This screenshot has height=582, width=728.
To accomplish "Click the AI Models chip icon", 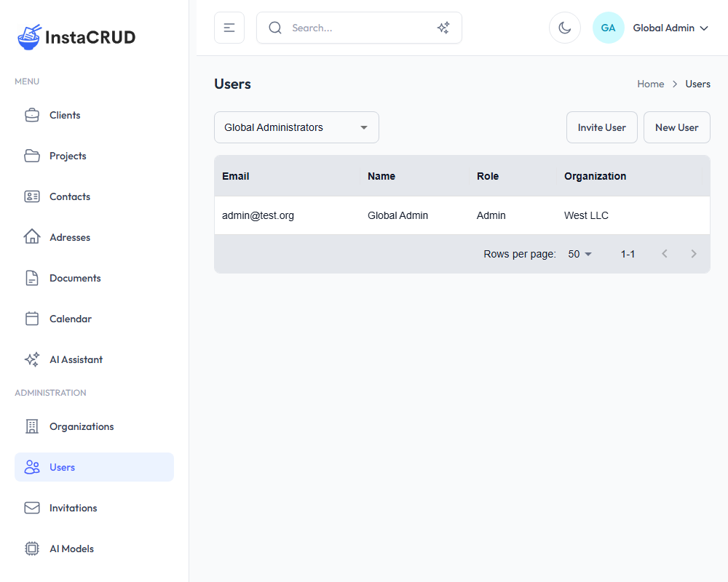I will (x=32, y=549).
